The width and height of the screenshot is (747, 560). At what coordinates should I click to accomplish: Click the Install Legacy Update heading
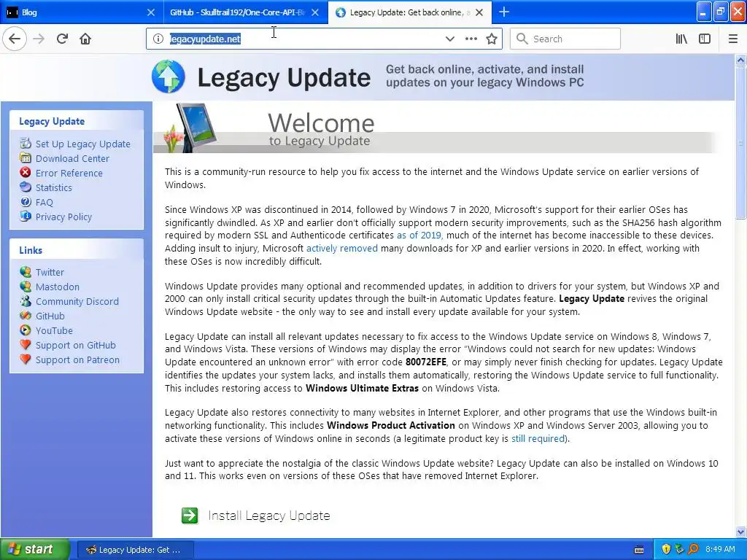pyautogui.click(x=269, y=516)
